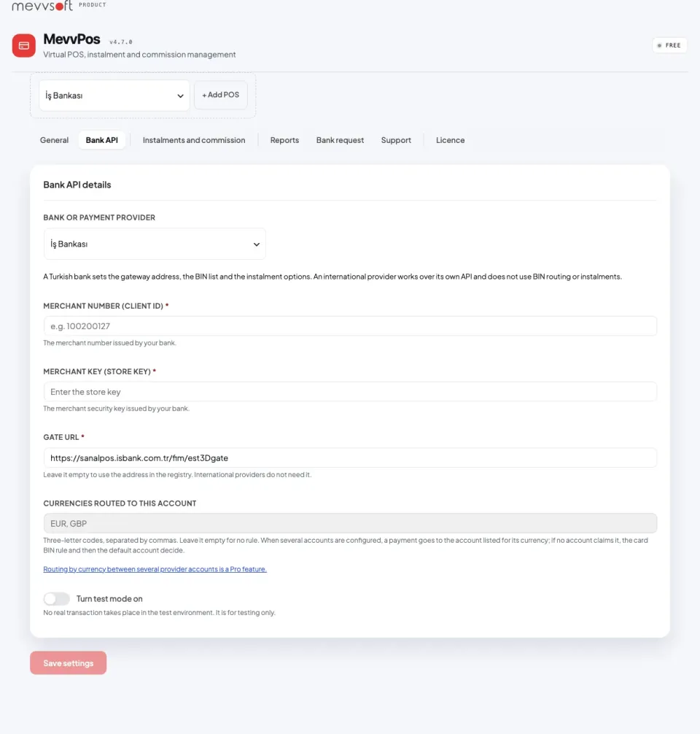Switch to the General tab
This screenshot has height=734, width=700.
point(54,140)
